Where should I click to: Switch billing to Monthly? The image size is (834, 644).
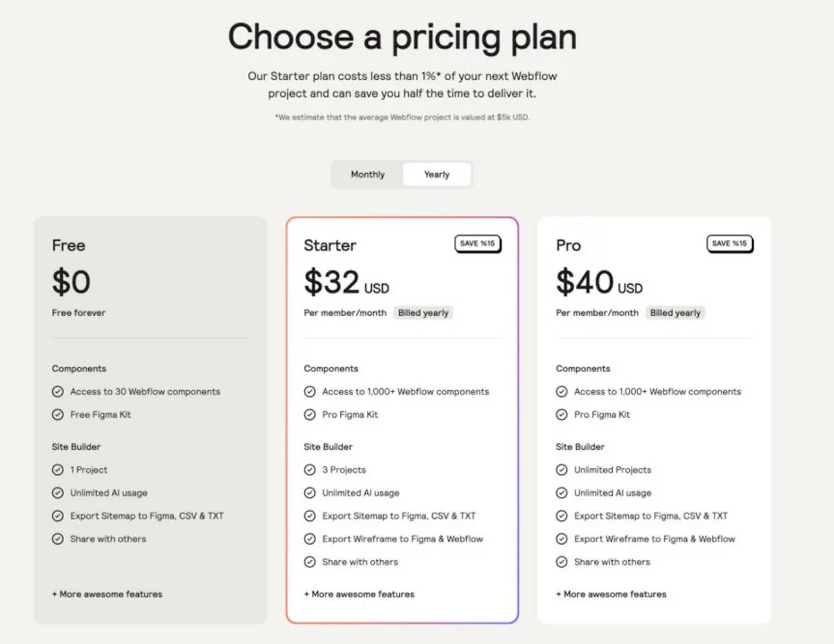(x=367, y=175)
